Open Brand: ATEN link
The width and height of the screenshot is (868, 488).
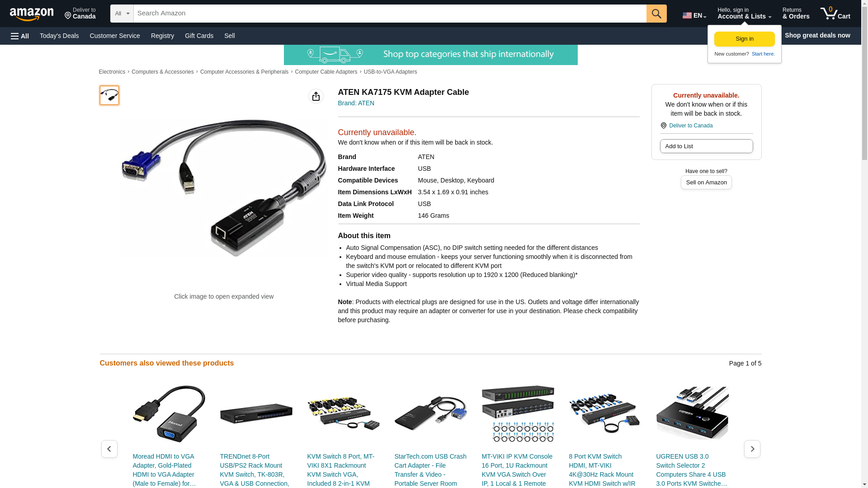(356, 103)
